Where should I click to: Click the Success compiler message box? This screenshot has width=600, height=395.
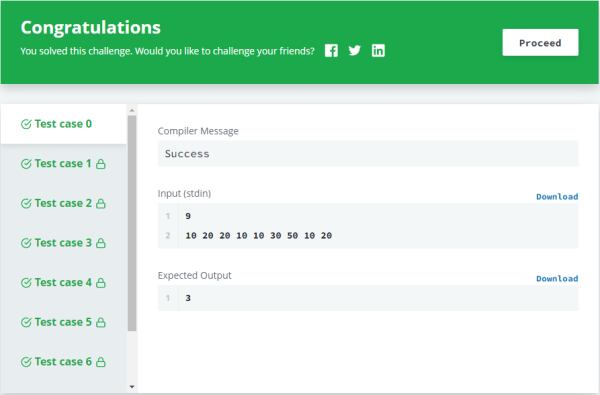coord(368,153)
